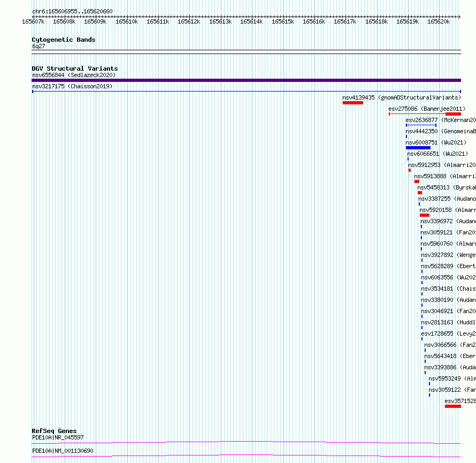Click the nsv4442350 variant label
This screenshot has width=476, height=463.
441,131
